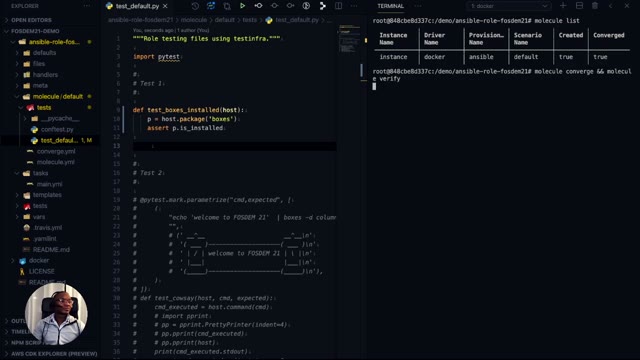
Task: Expand the handlers folder
Action: point(45,75)
